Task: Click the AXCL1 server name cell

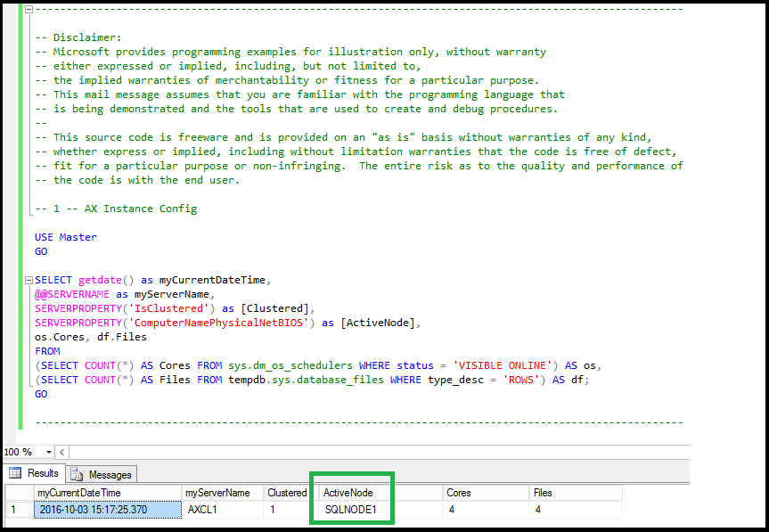Action: tap(202, 511)
